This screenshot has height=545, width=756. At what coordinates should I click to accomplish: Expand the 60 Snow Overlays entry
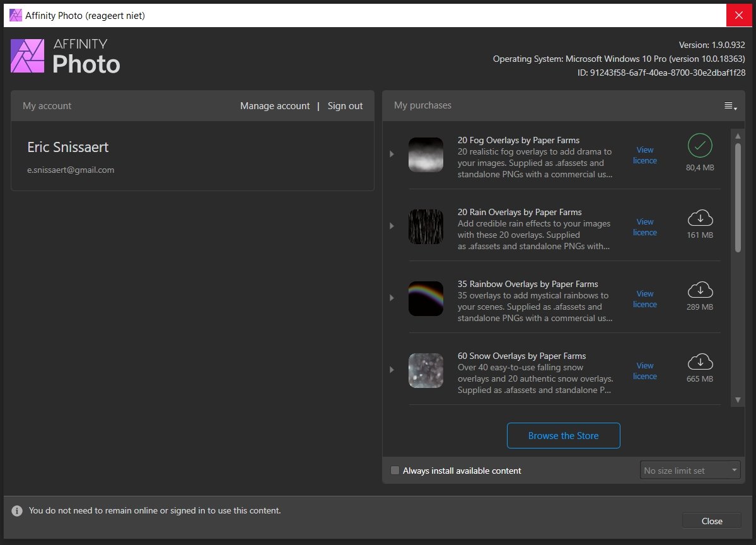[x=392, y=370]
